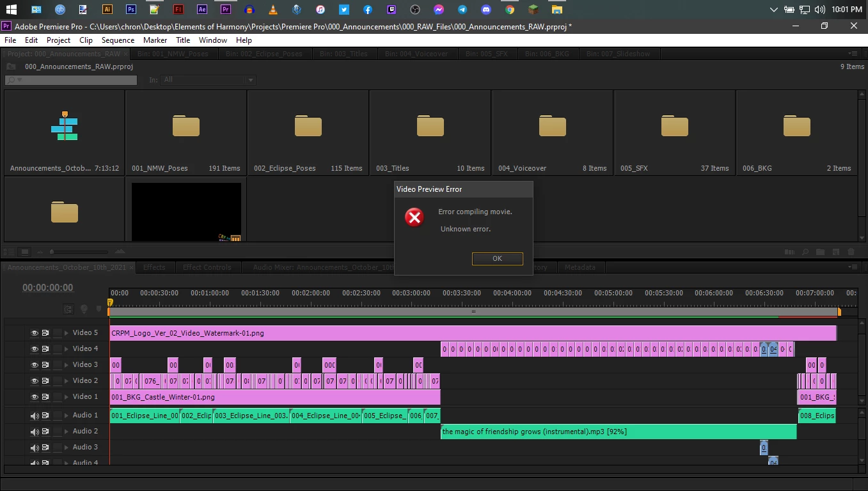Select the 005_SFX bin folder
This screenshot has height=491, width=868.
tap(675, 126)
